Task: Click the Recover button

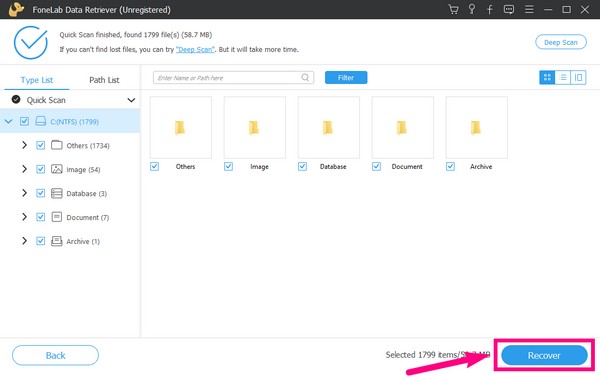Action: click(544, 355)
